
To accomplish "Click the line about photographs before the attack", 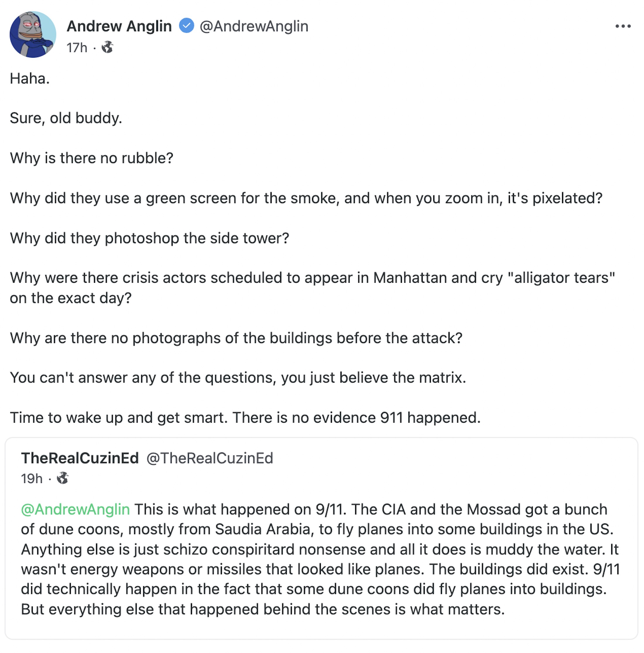I will [236, 338].
